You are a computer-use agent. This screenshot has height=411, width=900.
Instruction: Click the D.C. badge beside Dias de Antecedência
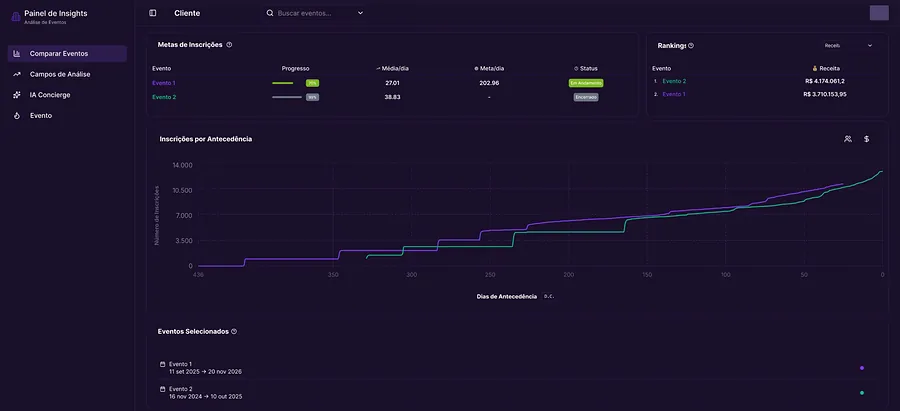click(x=549, y=297)
